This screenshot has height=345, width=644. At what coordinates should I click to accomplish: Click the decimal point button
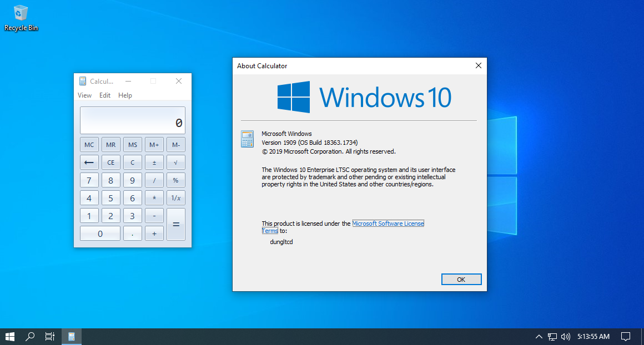[x=133, y=234]
